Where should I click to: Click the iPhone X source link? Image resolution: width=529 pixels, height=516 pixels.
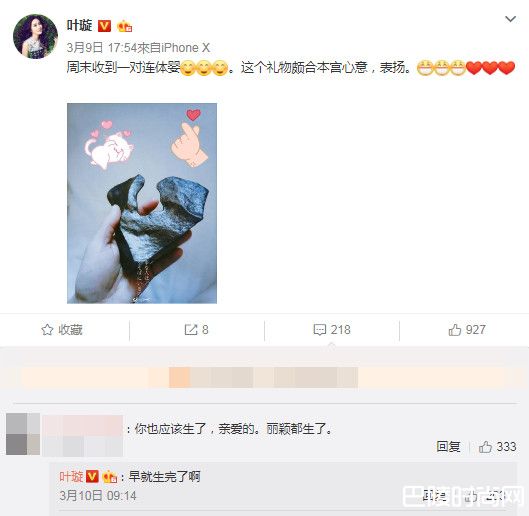pos(185,48)
